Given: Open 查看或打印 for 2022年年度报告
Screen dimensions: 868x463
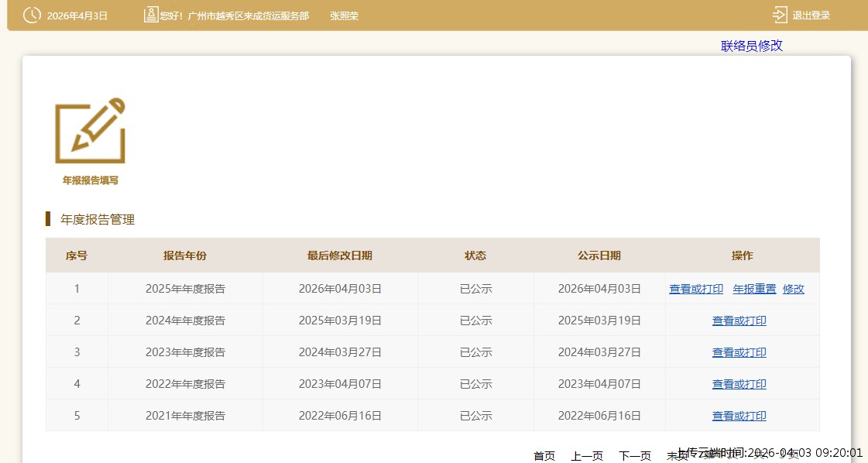Looking at the screenshot, I should point(739,384).
